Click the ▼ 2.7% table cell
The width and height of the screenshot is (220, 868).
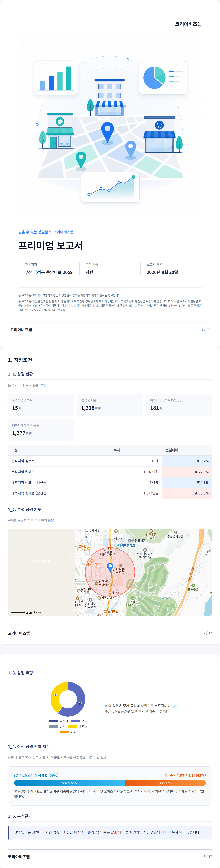tap(187, 483)
